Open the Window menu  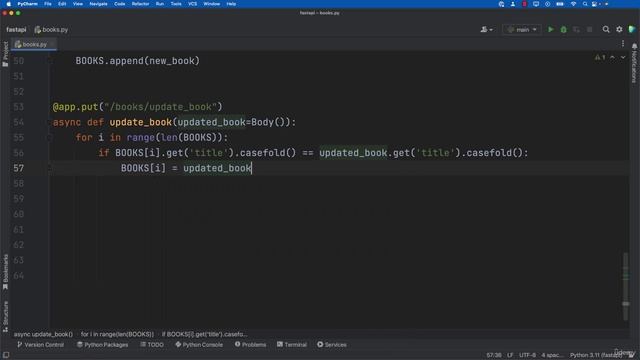(x=211, y=4)
